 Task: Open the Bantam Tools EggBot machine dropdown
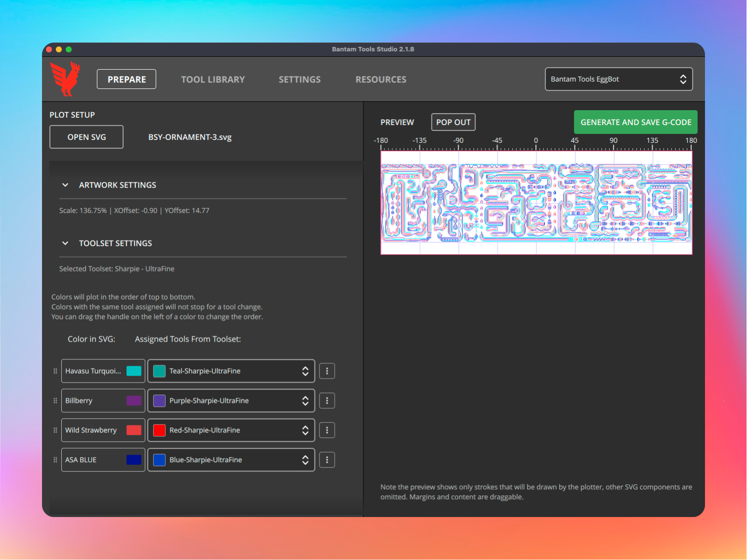pyautogui.click(x=618, y=79)
